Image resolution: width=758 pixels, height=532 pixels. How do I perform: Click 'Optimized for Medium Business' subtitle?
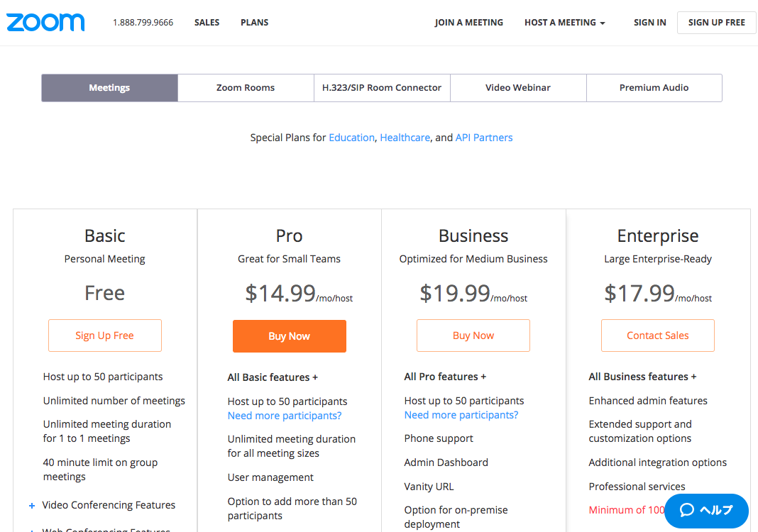(x=473, y=259)
